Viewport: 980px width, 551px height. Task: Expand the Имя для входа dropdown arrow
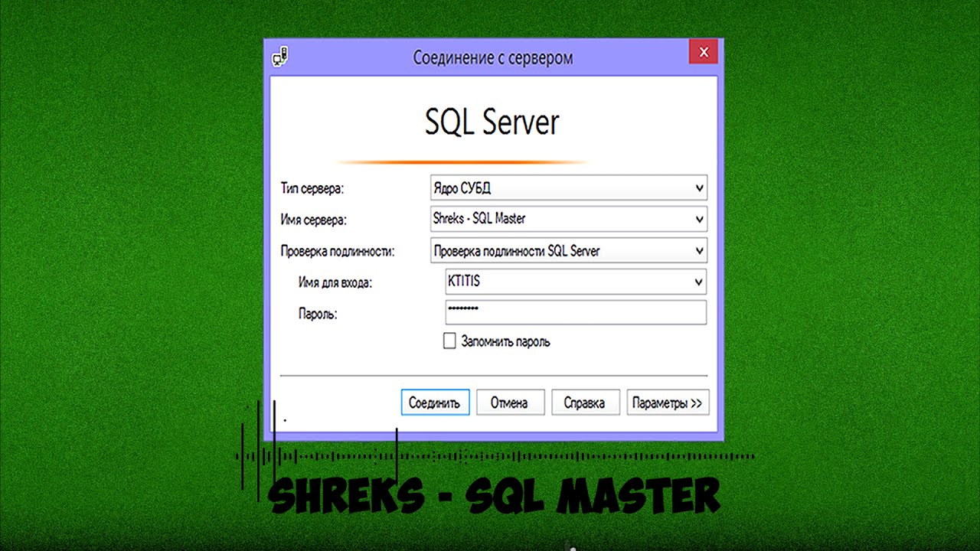tap(698, 282)
